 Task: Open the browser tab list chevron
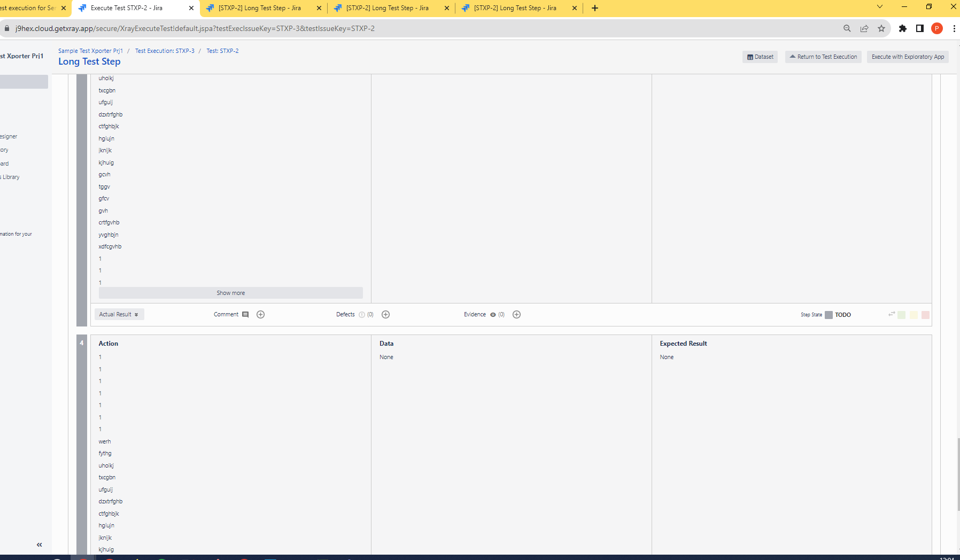[x=879, y=7]
